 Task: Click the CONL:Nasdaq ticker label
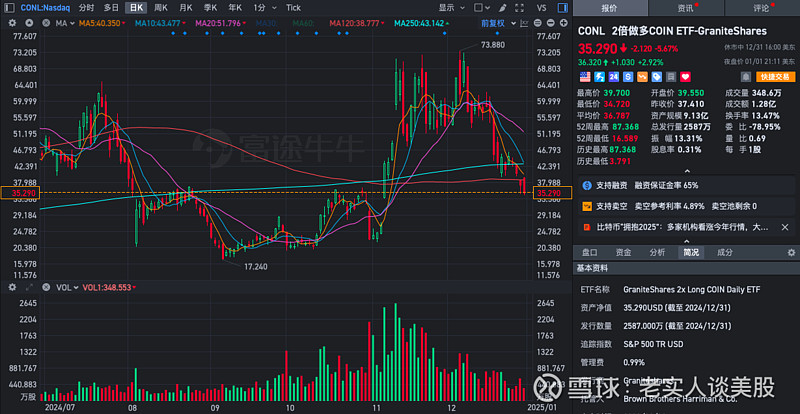click(x=46, y=8)
